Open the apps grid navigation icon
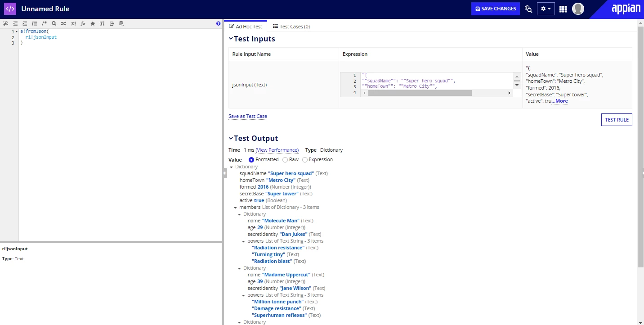The height and width of the screenshot is (325, 644). (x=563, y=9)
